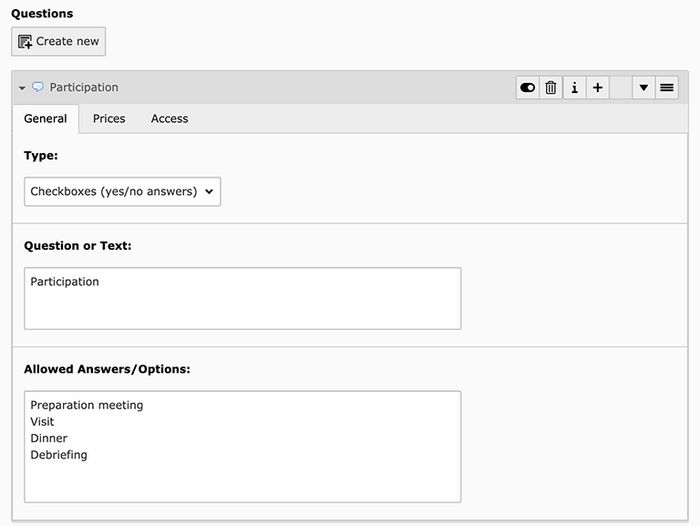Move the Participation question down
The image size is (700, 526).
pyautogui.click(x=644, y=88)
